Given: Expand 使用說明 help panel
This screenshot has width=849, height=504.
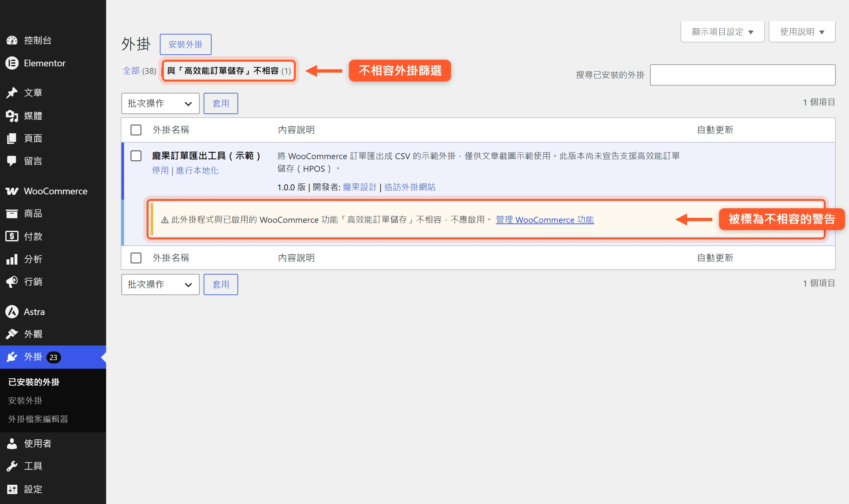Looking at the screenshot, I should [x=802, y=32].
